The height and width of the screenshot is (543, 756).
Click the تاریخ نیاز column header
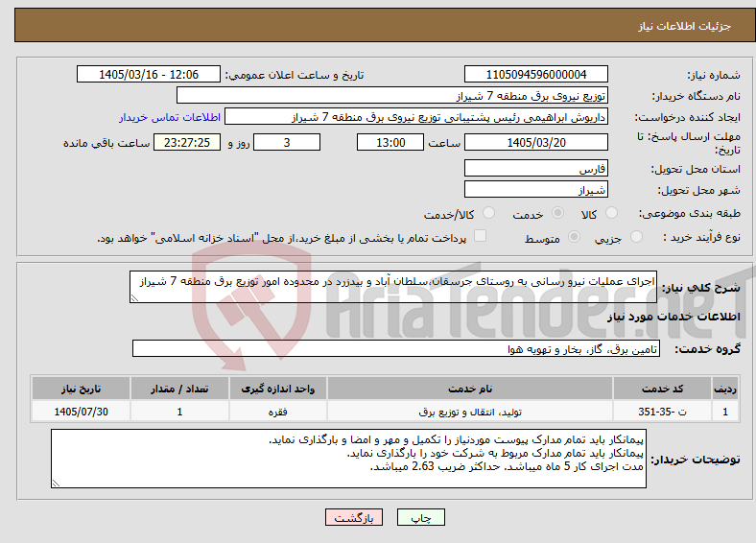(x=81, y=389)
